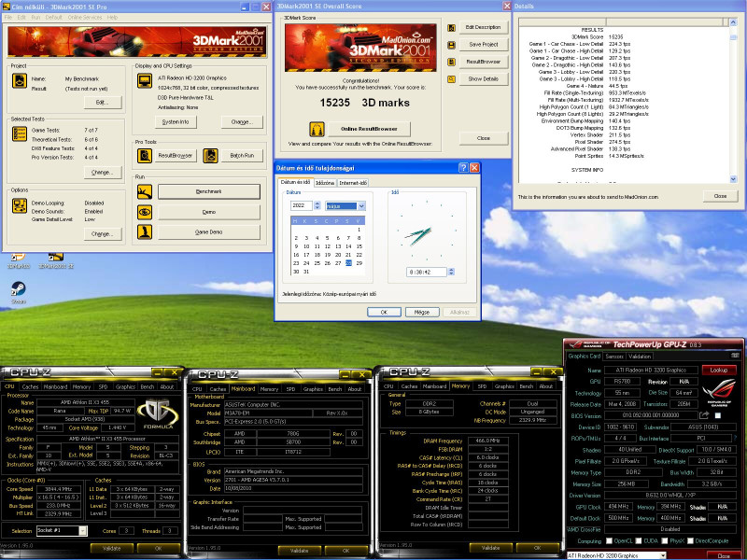Click the Details list scroll-down arrow

733,178
